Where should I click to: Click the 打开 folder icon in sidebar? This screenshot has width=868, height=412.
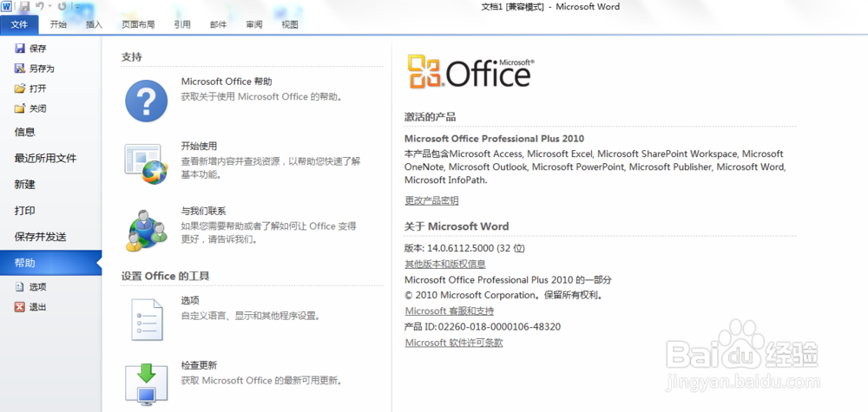pyautogui.click(x=20, y=88)
